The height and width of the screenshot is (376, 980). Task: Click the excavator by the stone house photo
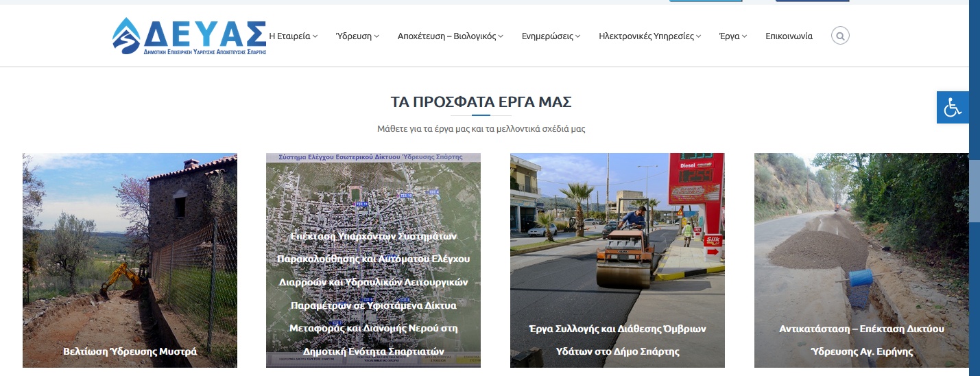click(123, 278)
